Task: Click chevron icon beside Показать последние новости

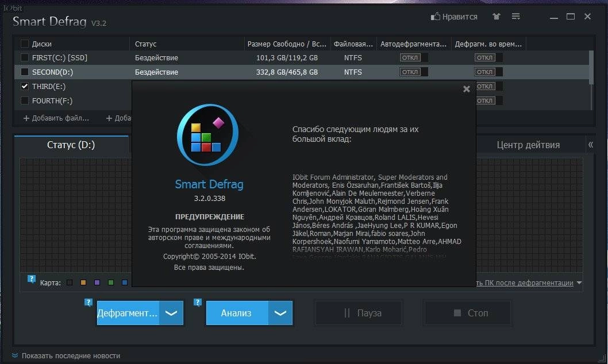Action: (15, 355)
